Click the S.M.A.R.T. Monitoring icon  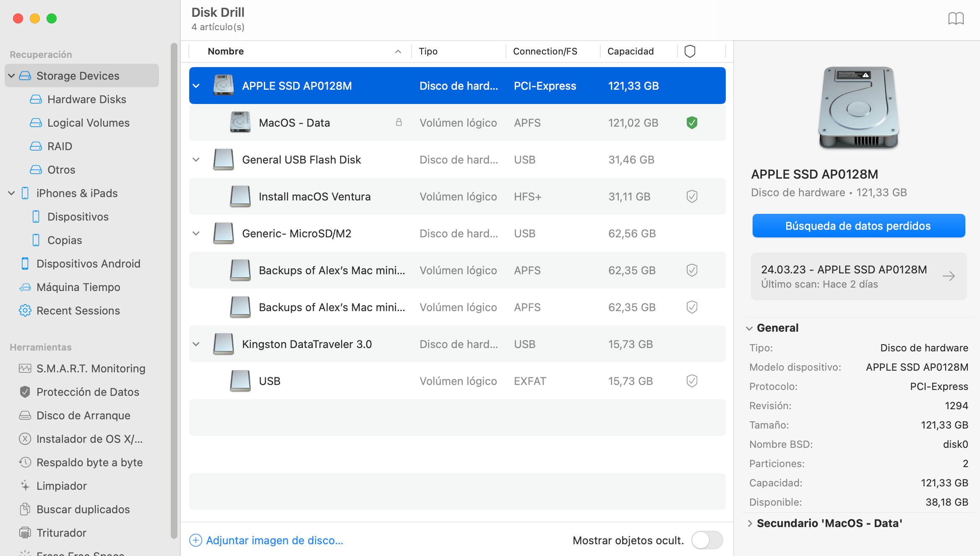point(25,368)
